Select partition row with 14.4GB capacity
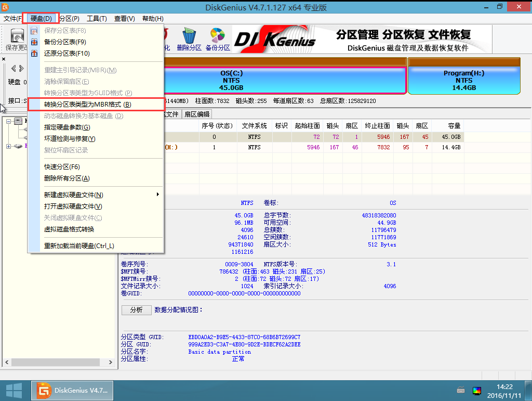 pyautogui.click(x=314, y=147)
